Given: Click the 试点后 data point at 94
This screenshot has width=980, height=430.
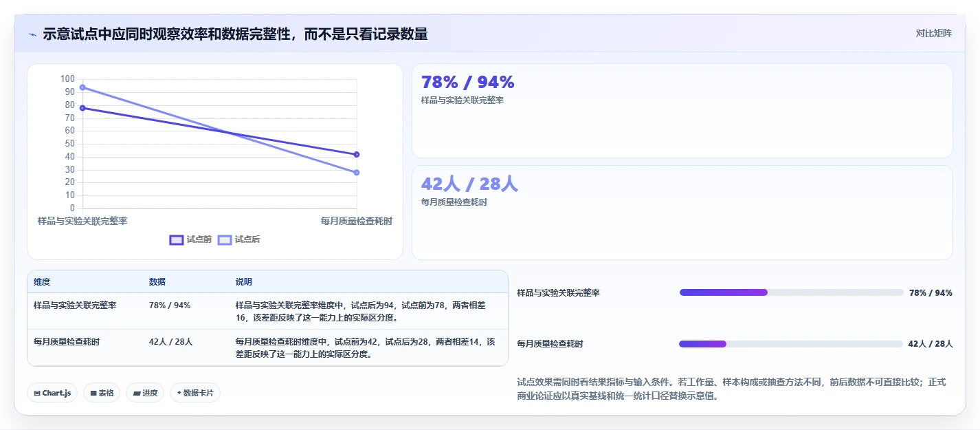Looking at the screenshot, I should pos(82,87).
